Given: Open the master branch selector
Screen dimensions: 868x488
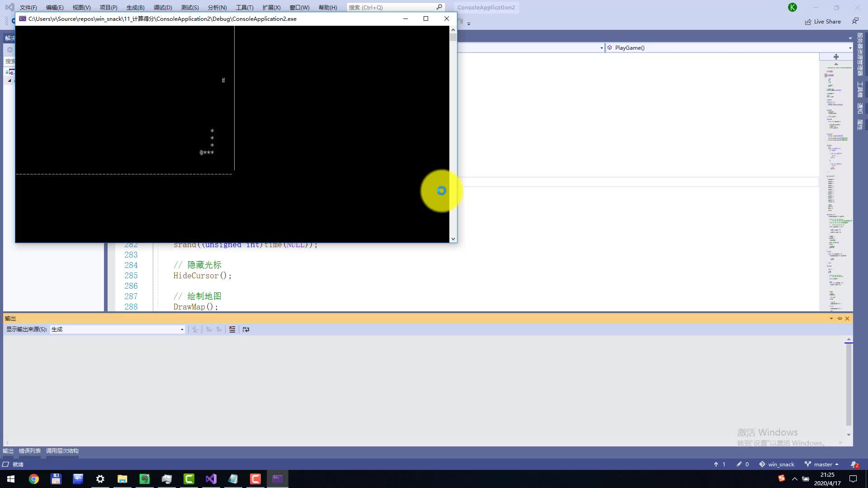Looking at the screenshot, I should coord(822,465).
